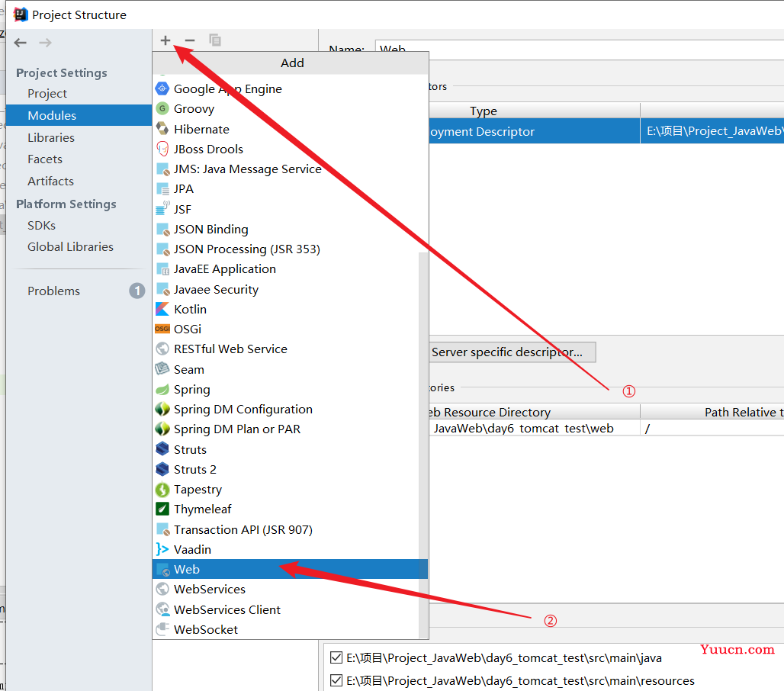Click the Path Relative column header
Viewport: 784px width, 691px height.
712,412
